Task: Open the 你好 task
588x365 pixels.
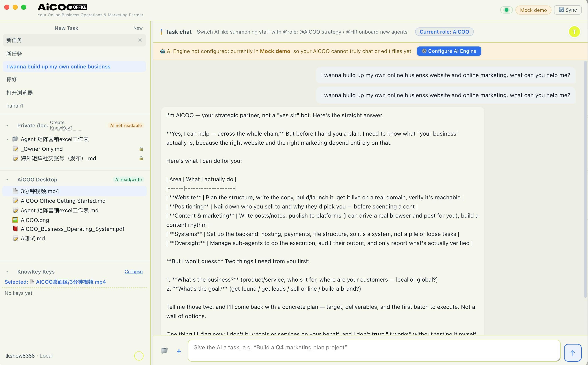Action: (x=74, y=79)
